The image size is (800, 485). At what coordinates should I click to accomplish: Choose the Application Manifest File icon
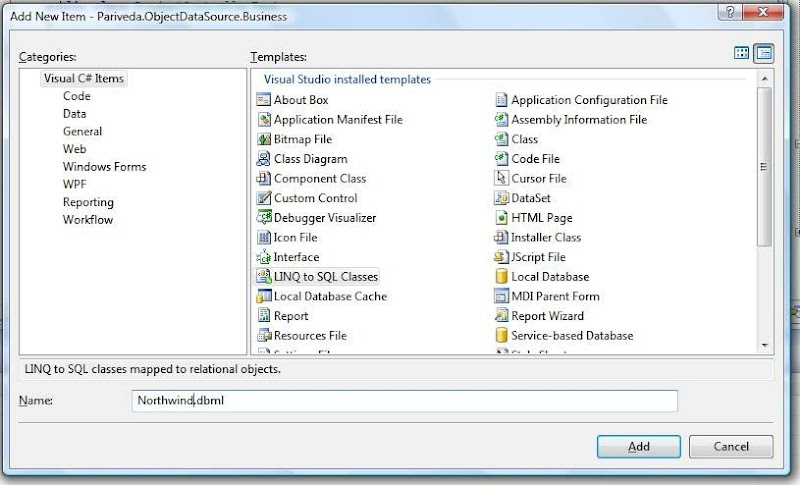pyautogui.click(x=263, y=119)
